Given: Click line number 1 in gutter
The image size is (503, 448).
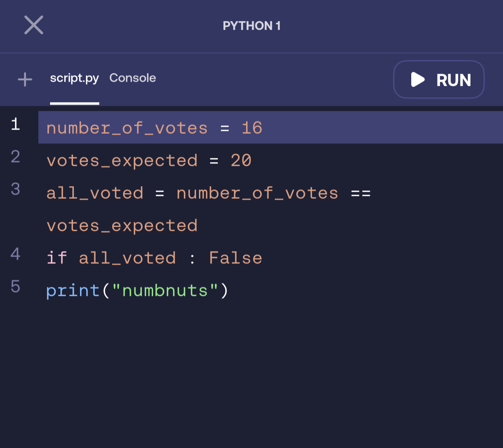Looking at the screenshot, I should pyautogui.click(x=15, y=124).
